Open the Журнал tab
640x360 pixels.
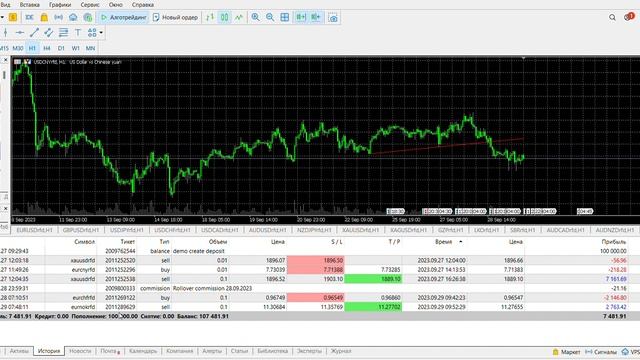tap(341, 351)
